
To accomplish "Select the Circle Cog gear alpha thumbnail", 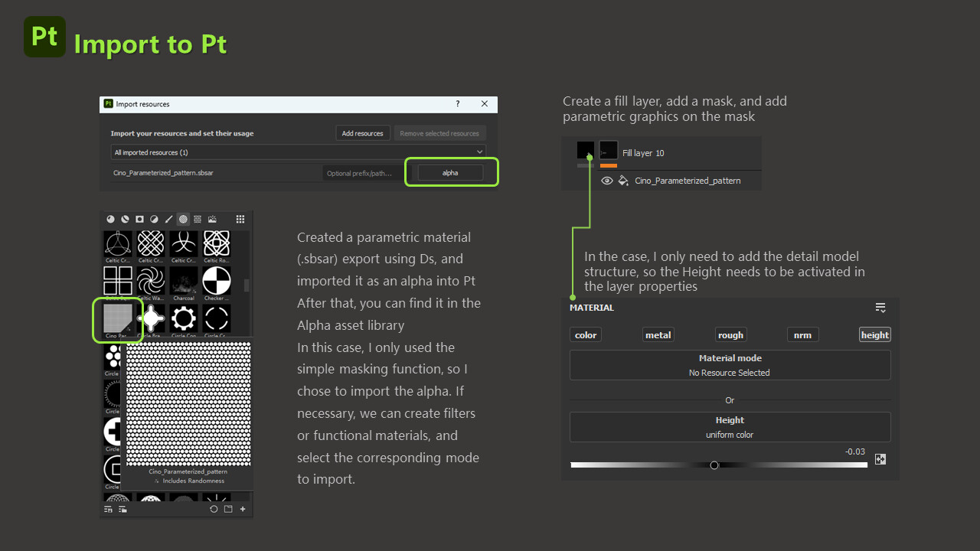I will click(x=184, y=318).
